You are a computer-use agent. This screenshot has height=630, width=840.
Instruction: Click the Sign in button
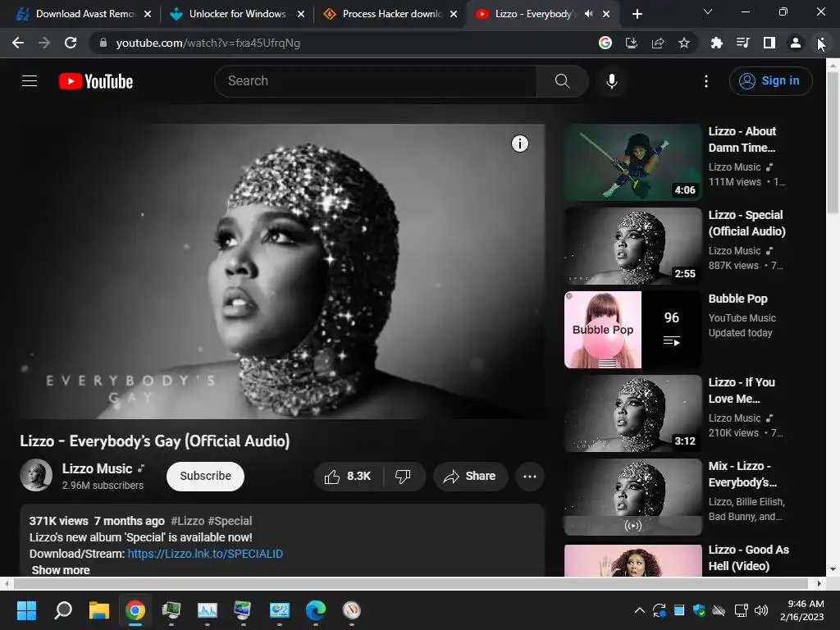tap(770, 81)
